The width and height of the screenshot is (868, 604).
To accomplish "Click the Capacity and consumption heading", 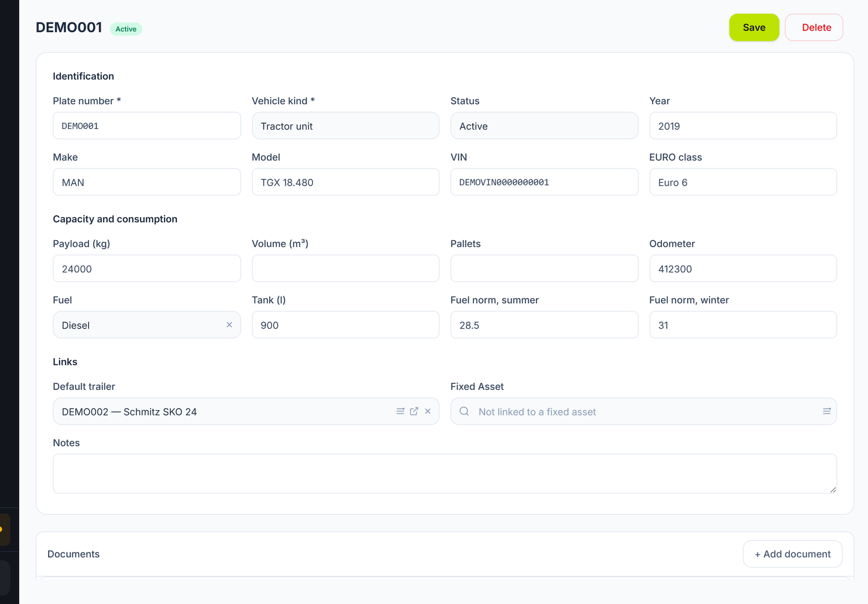I will [x=115, y=219].
